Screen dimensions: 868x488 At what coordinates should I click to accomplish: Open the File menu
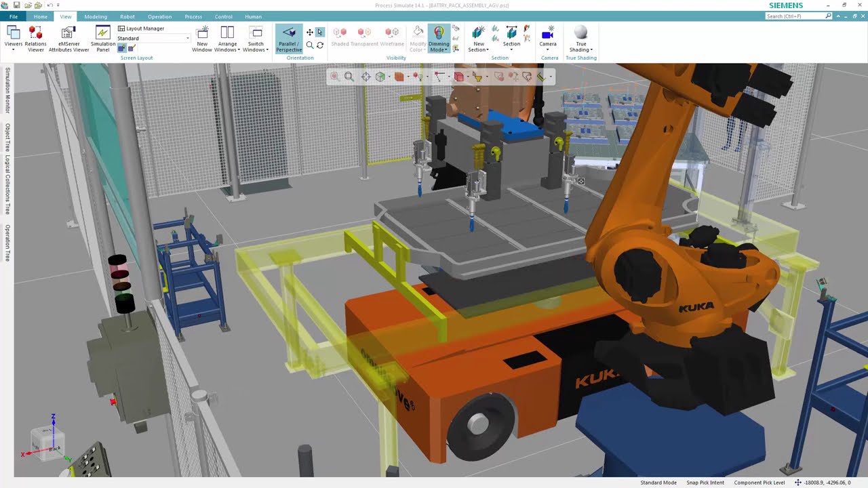14,16
